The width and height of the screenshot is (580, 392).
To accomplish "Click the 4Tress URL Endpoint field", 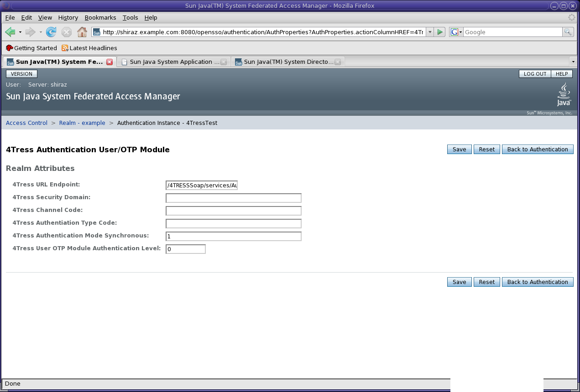I will 202,185.
